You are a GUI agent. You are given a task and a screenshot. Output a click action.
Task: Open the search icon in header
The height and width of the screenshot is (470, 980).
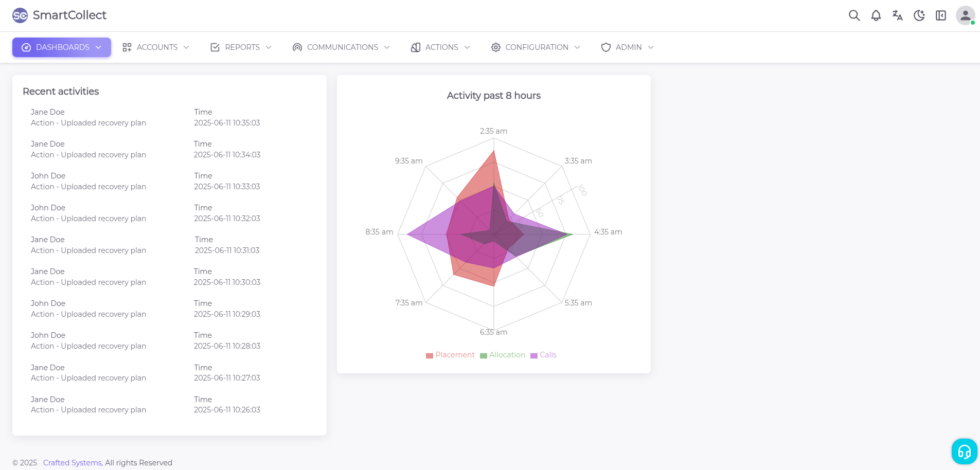coord(854,15)
